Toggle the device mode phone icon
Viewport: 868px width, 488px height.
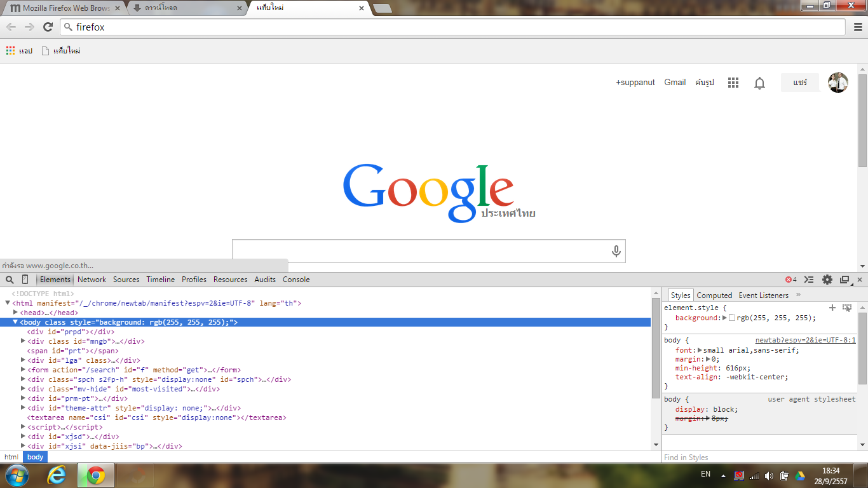25,280
